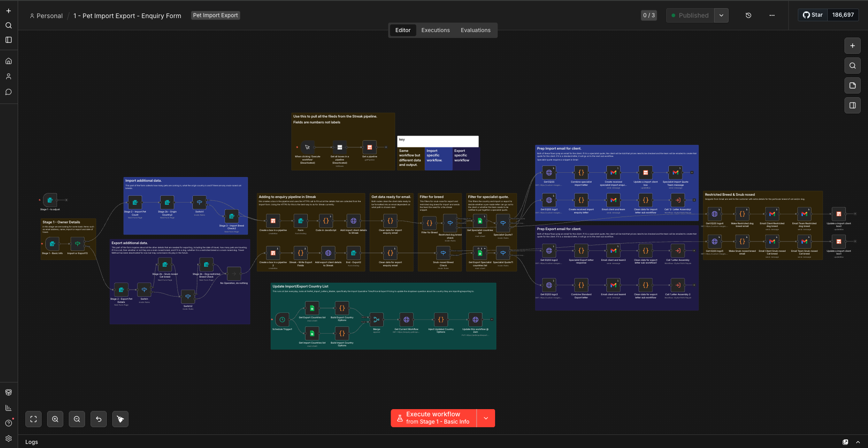Open the search icon in the left sidebar
The width and height of the screenshot is (868, 448).
[x=9, y=25]
